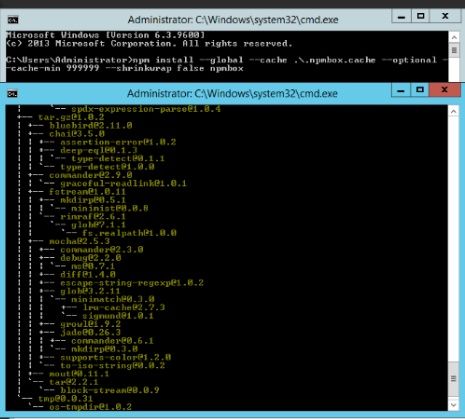This screenshot has width=465, height=419.
Task: Click the scrollbar thumb in the front cmd window
Action: point(453,378)
